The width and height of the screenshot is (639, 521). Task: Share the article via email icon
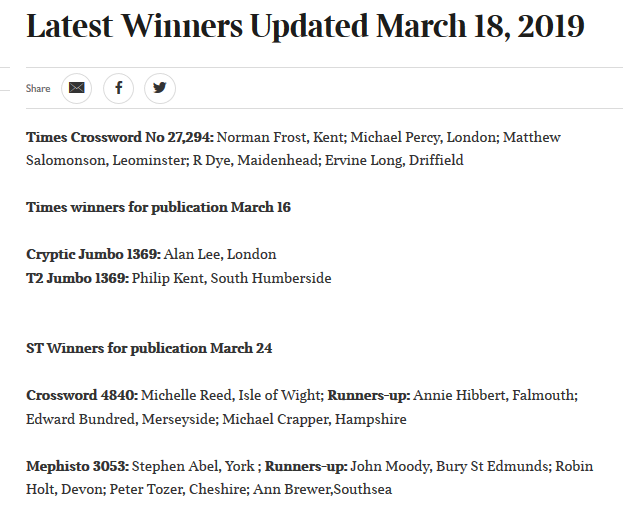coord(77,88)
